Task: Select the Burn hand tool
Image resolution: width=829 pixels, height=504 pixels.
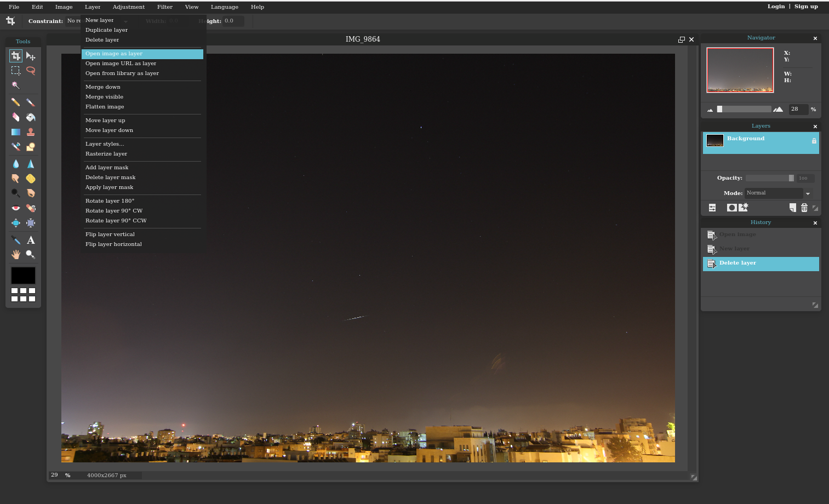Action: [x=31, y=193]
